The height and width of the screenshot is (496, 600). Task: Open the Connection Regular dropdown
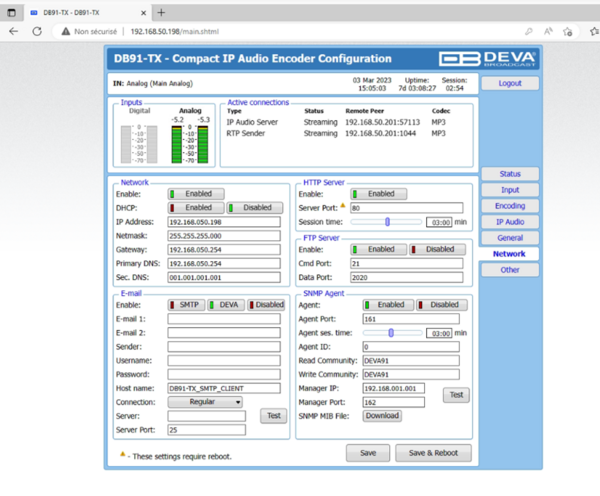click(x=205, y=402)
